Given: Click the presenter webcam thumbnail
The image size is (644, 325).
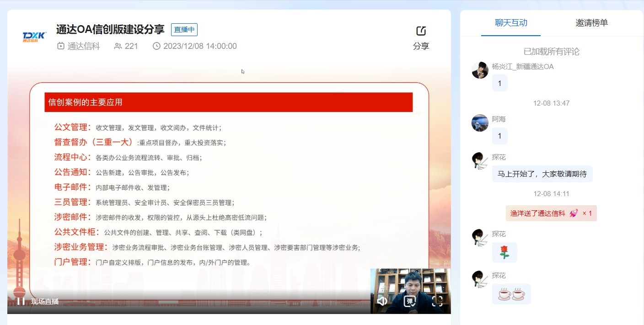Looking at the screenshot, I should coord(410,291).
